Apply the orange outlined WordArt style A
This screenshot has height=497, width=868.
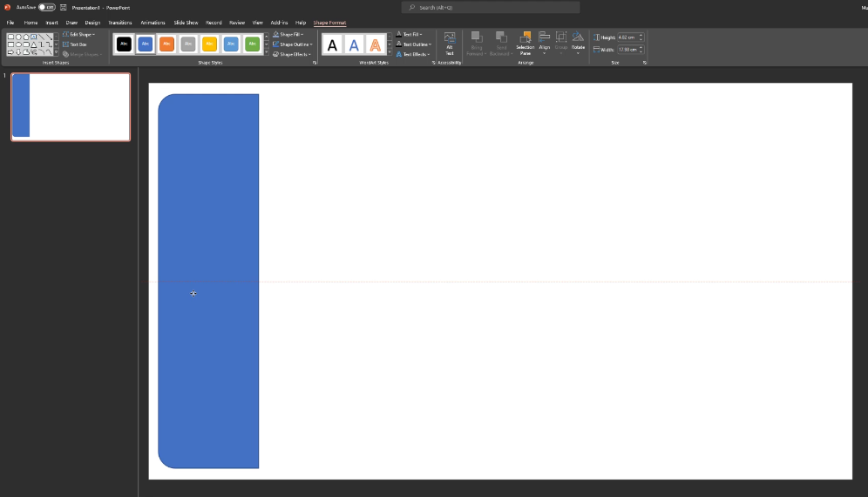[376, 44]
